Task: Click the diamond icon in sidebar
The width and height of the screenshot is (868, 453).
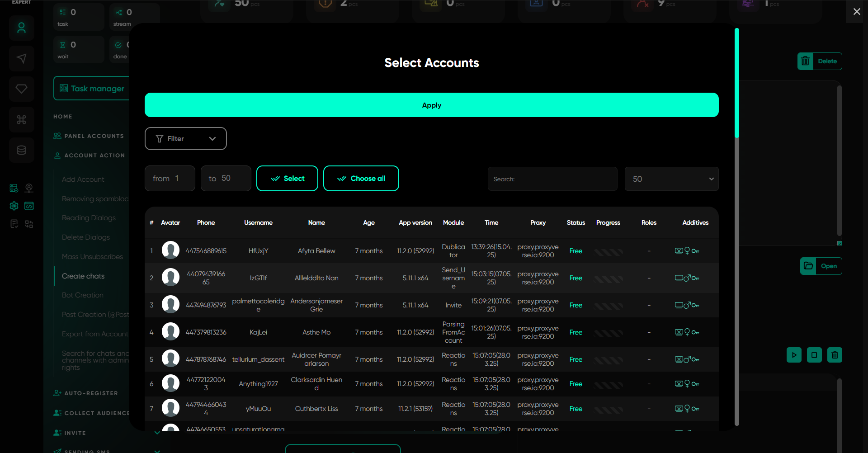Action: click(x=21, y=89)
